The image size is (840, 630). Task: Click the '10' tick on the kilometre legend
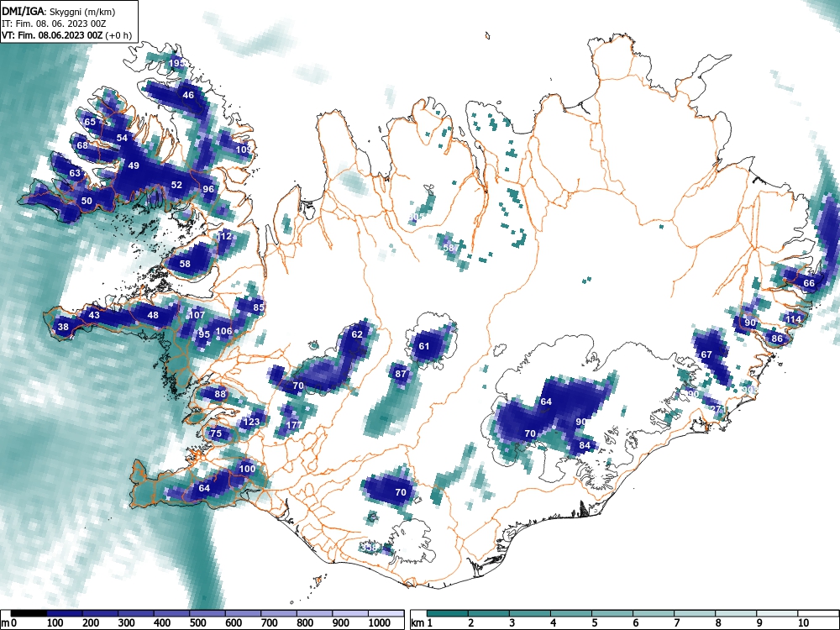tap(803, 623)
